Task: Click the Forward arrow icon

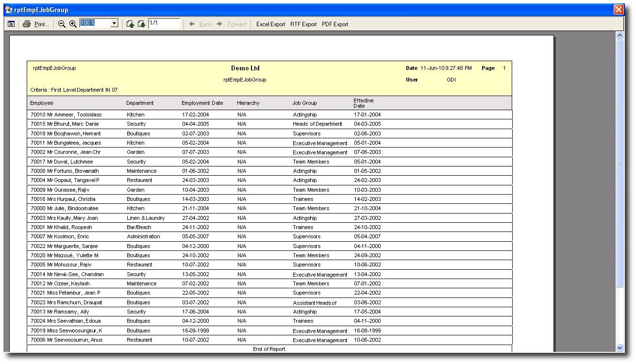Action: (x=219, y=24)
